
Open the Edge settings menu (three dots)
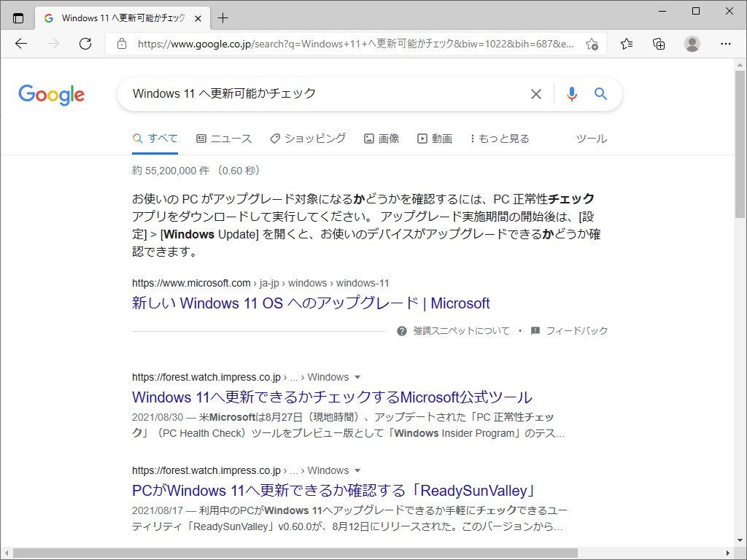click(726, 44)
